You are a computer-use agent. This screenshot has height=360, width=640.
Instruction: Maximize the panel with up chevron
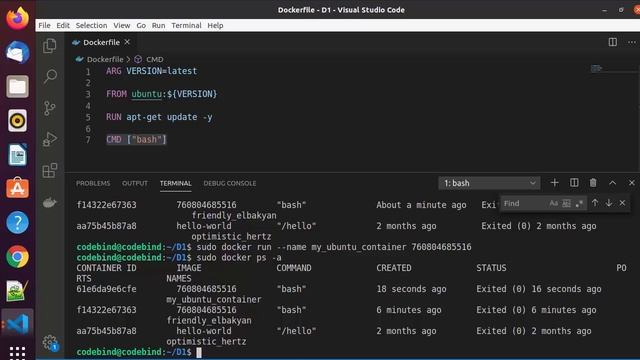[612, 183]
